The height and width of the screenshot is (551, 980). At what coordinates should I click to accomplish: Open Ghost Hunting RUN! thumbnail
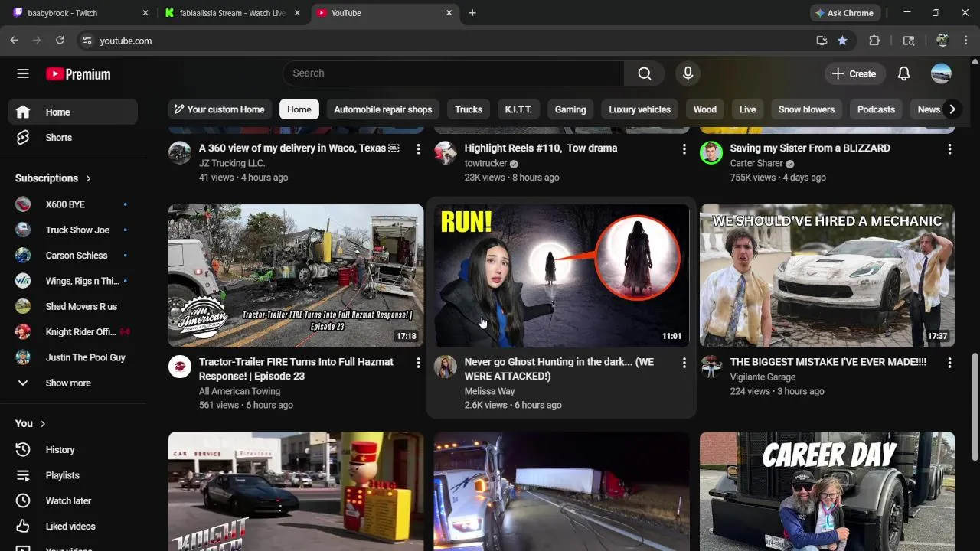point(561,275)
